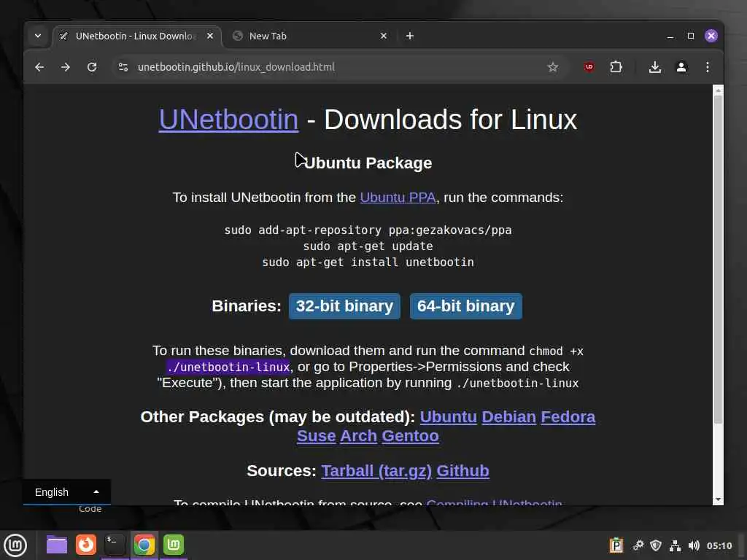Click the 'sudo add-apt-repository ppa:gezakovacs/ppa' command

[368, 230]
